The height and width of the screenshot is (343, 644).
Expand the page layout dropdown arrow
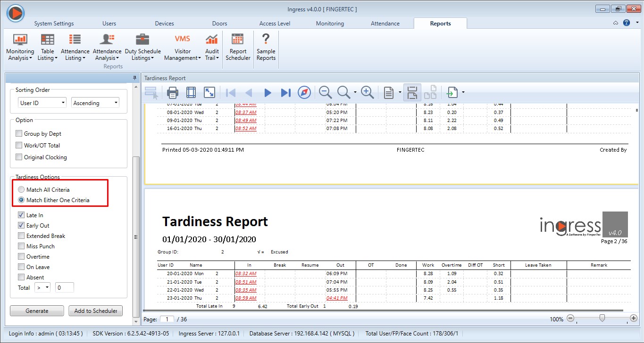(400, 93)
